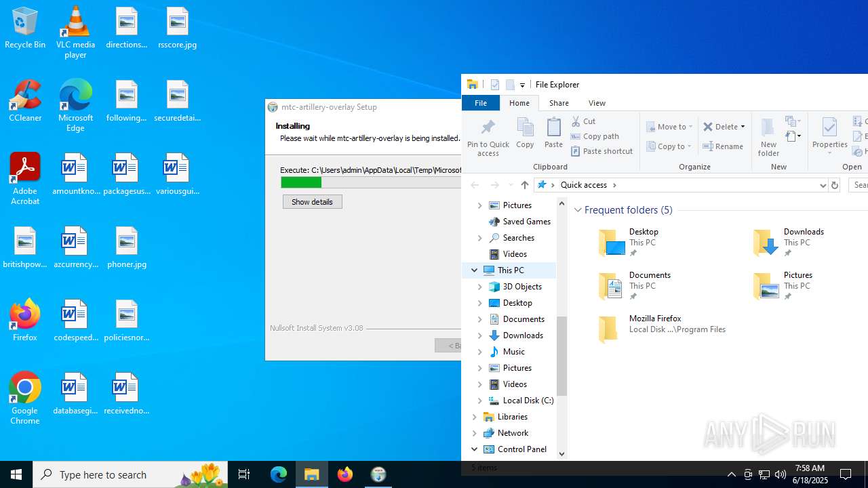Click the installer icon in taskbar
This screenshot has height=488, width=868.
coord(378,474)
